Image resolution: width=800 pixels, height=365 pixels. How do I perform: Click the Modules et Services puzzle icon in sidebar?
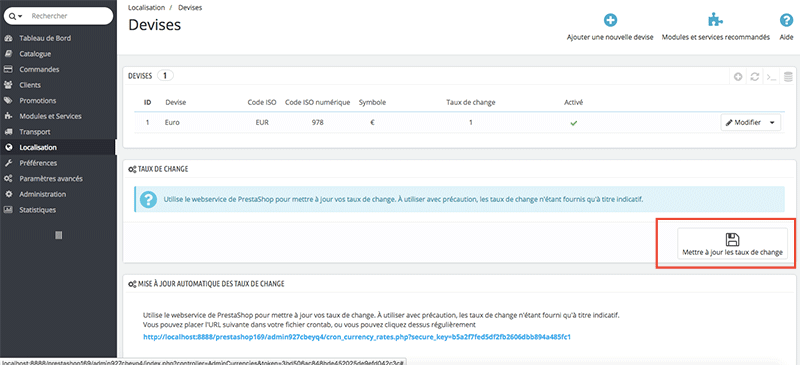point(8,116)
